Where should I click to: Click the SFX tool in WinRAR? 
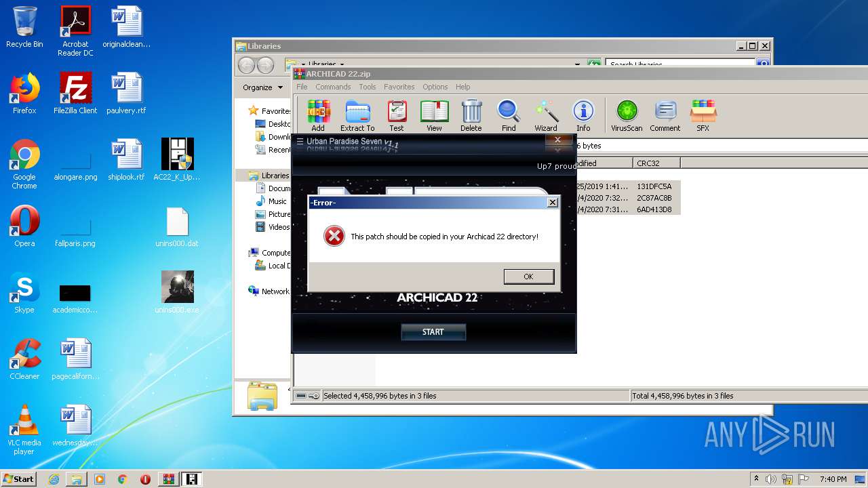(703, 115)
